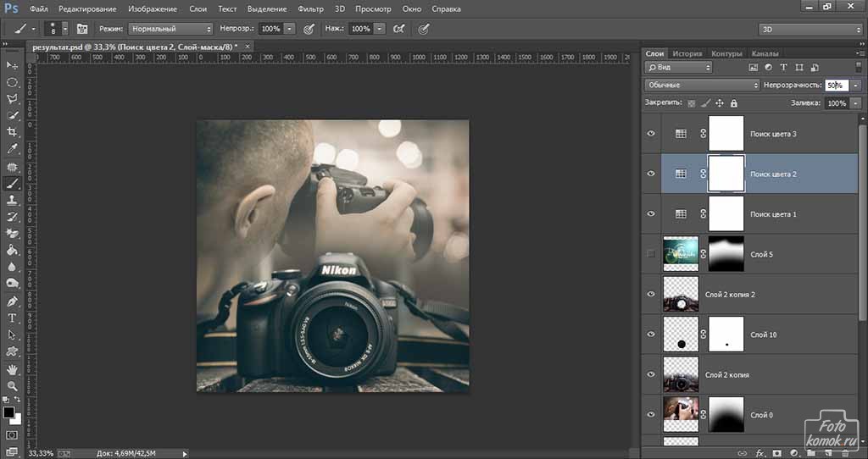Click the foreground color swatch
The image size is (868, 459).
pyautogui.click(x=8, y=412)
